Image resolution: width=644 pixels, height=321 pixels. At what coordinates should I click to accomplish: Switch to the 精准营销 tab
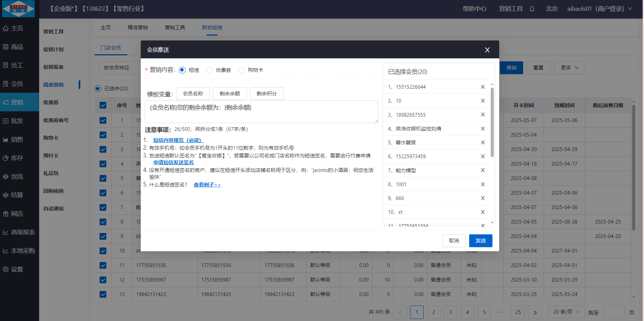coord(138,28)
